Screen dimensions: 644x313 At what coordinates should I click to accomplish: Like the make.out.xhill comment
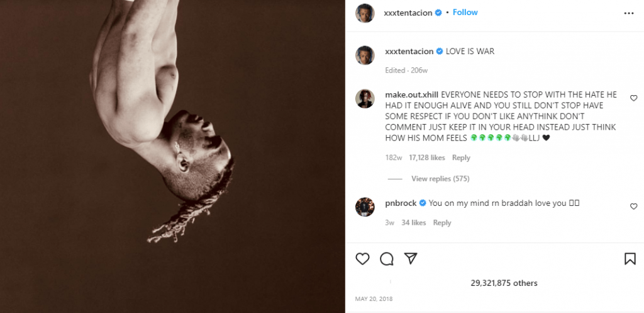(633, 98)
